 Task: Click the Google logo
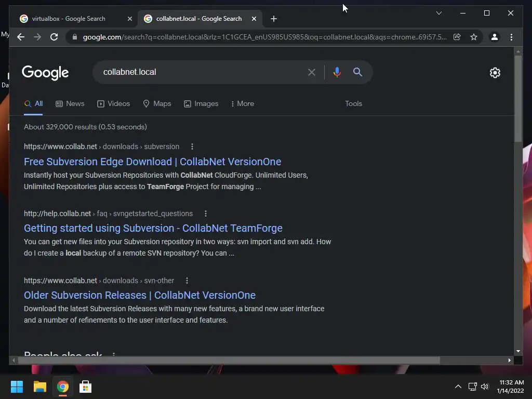tap(45, 73)
